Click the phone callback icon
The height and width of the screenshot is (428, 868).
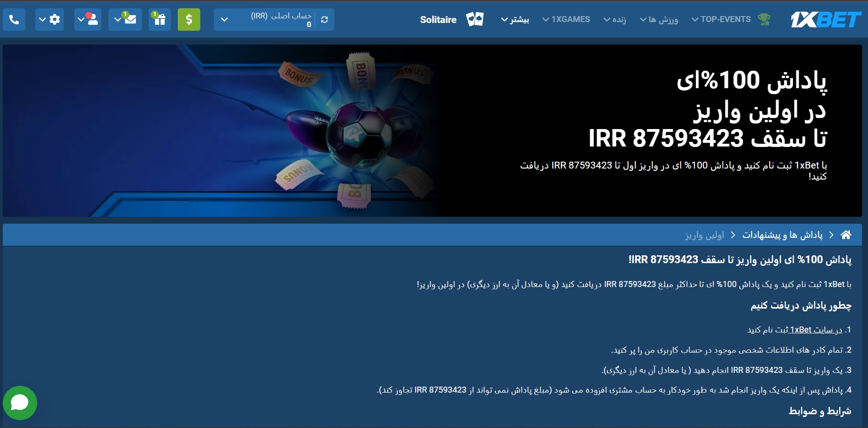coord(14,20)
